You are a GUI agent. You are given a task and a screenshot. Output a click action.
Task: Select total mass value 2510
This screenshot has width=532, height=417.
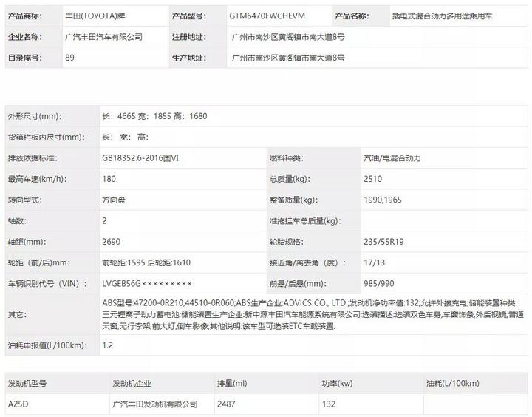373,179
